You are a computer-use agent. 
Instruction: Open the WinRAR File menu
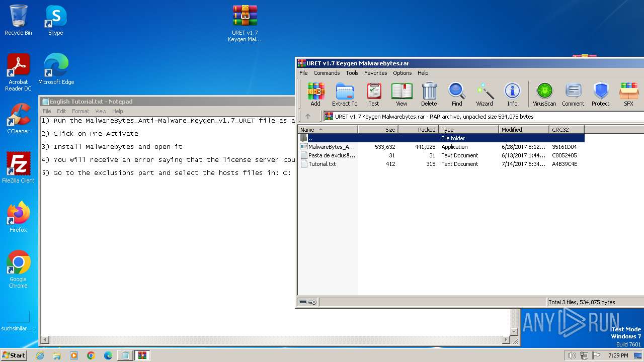pyautogui.click(x=303, y=73)
